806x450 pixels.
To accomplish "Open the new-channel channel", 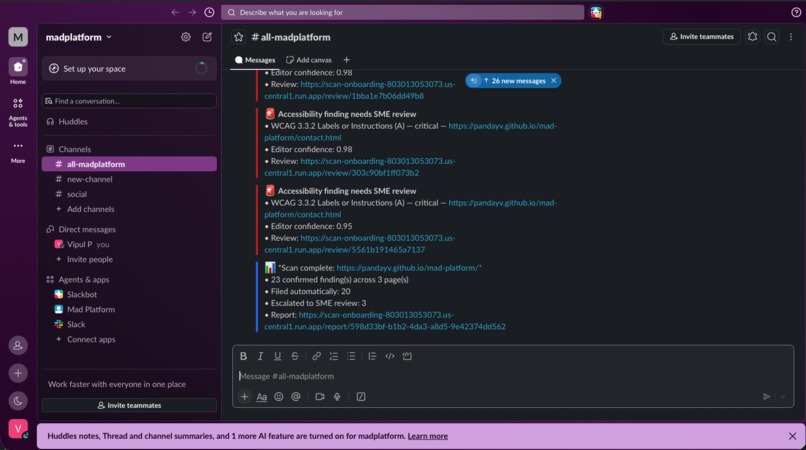I will coord(129,179).
